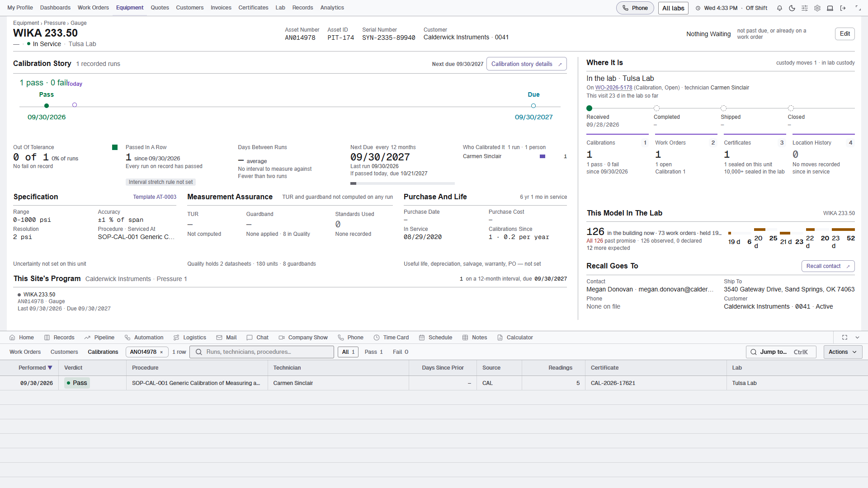Image resolution: width=868 pixels, height=488 pixels.
Task: Expand the dock panel to fullscreen
Action: coord(844,338)
